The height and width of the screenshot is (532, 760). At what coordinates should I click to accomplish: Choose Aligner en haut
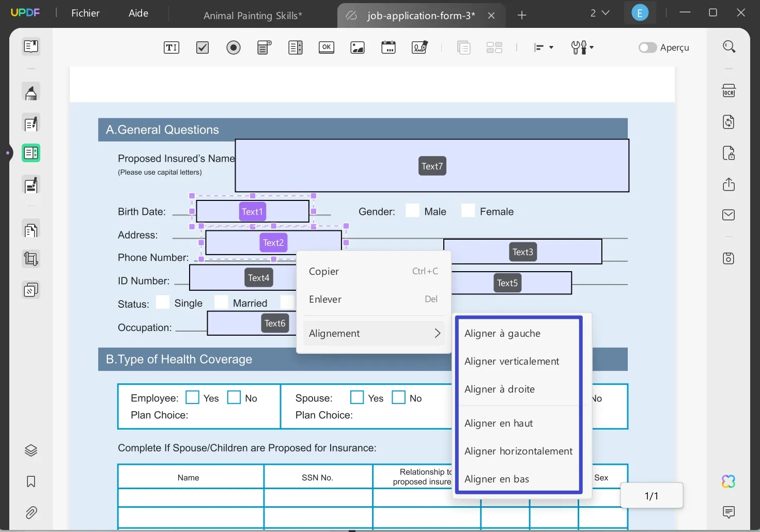coord(518,424)
